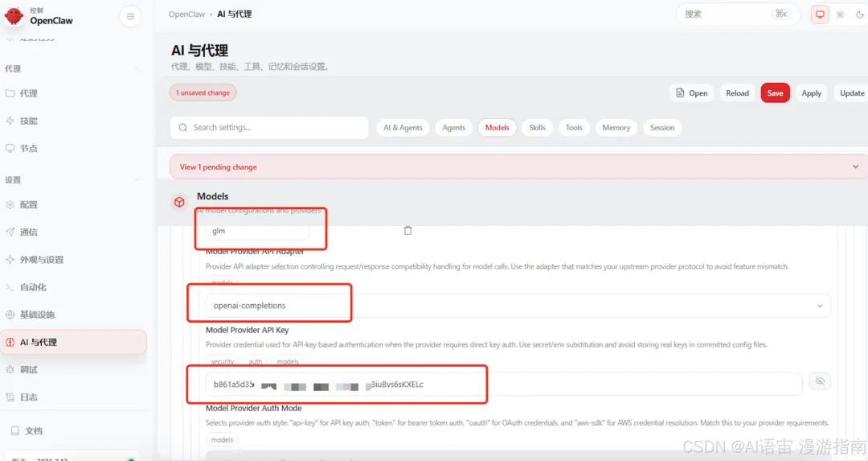This screenshot has height=461, width=868.
Task: Open 节点 in the sidebar
Action: point(73,148)
